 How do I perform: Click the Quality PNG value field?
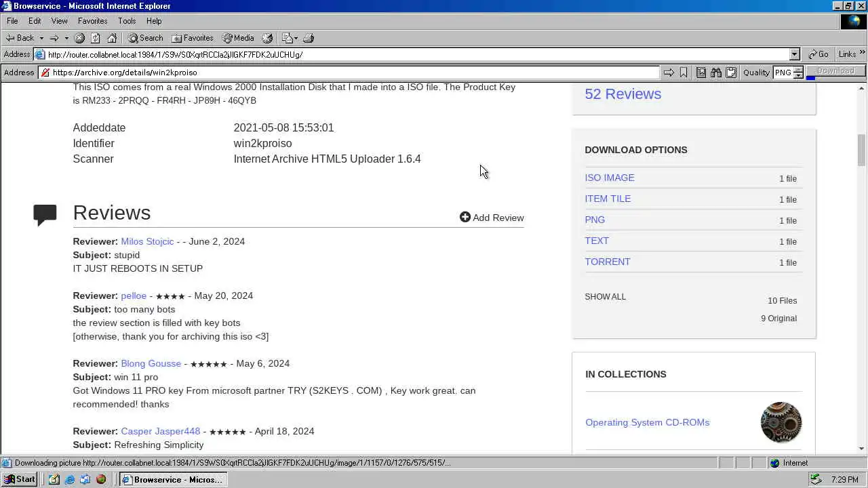[x=783, y=73]
